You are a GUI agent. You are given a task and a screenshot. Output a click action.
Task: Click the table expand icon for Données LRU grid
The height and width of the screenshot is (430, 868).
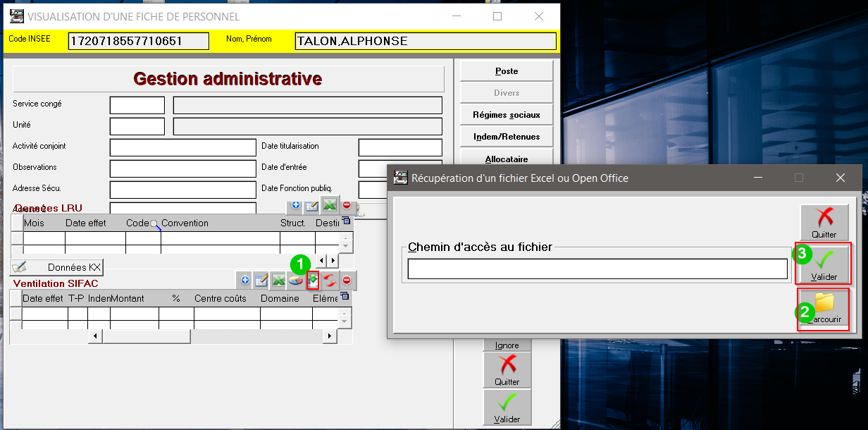[x=345, y=221]
